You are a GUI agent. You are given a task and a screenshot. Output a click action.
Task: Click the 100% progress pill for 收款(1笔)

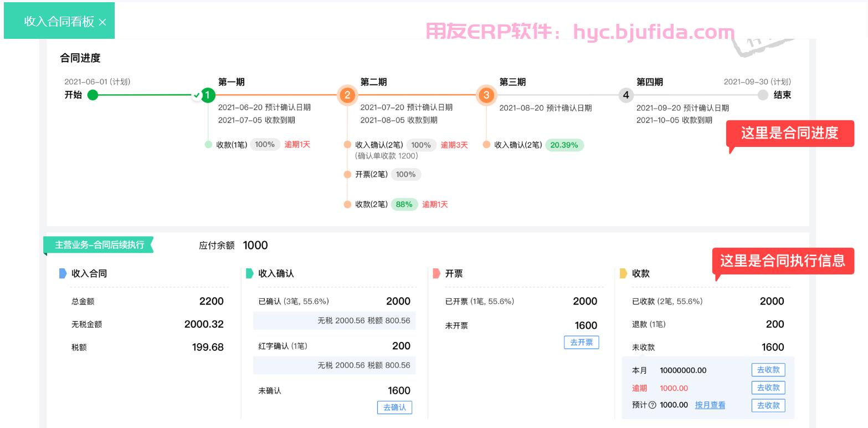(x=265, y=145)
